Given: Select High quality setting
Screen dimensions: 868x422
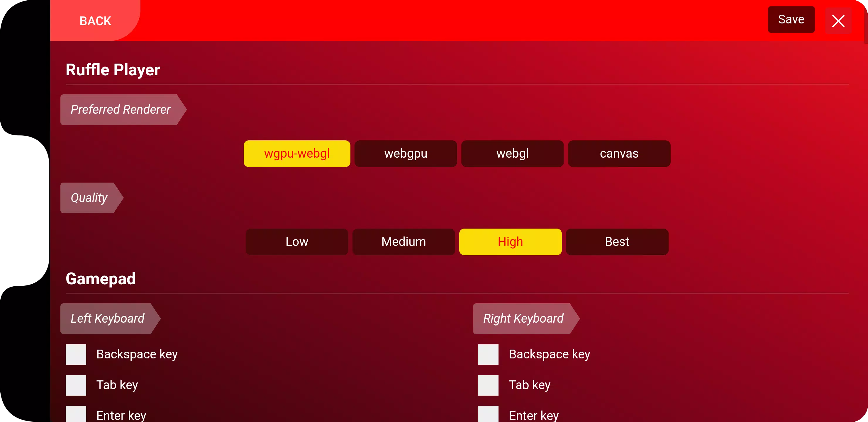Looking at the screenshot, I should tap(510, 242).
